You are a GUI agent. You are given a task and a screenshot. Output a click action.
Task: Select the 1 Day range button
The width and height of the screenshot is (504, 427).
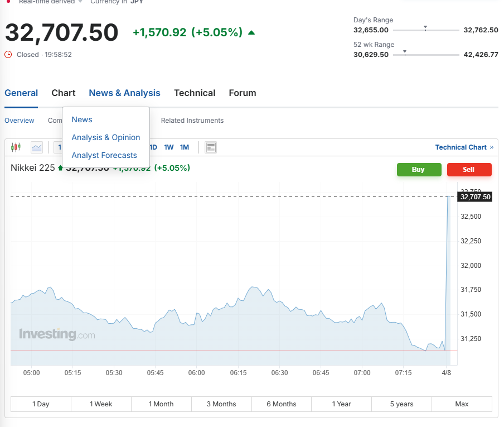[41, 404]
